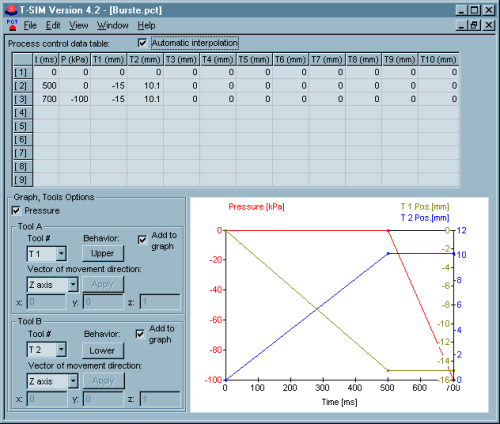
Task: Click the Lower behavior button
Action: click(x=103, y=351)
